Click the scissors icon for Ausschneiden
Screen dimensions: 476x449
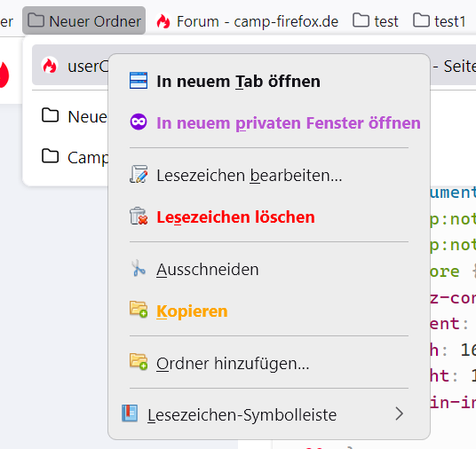[x=139, y=268]
